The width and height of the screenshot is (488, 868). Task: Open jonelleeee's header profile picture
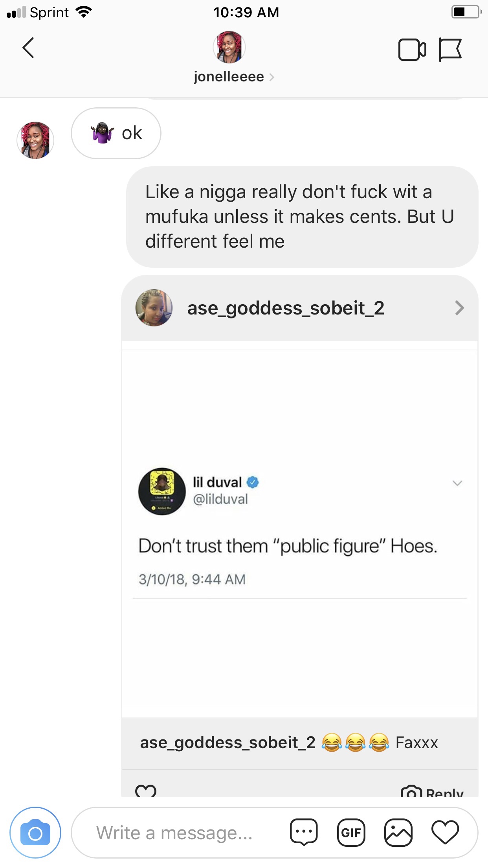pyautogui.click(x=229, y=47)
